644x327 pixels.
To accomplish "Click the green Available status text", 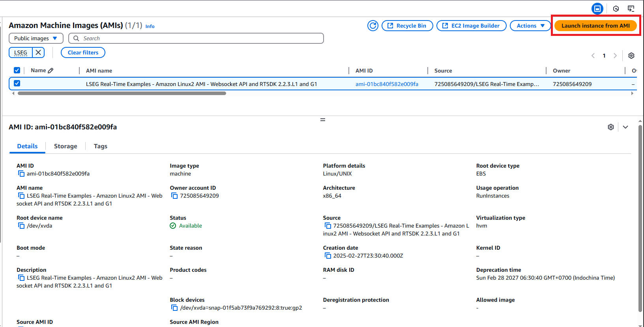I will [190, 226].
